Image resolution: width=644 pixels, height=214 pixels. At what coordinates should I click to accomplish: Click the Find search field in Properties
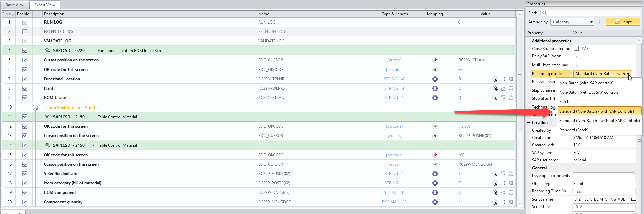click(590, 13)
